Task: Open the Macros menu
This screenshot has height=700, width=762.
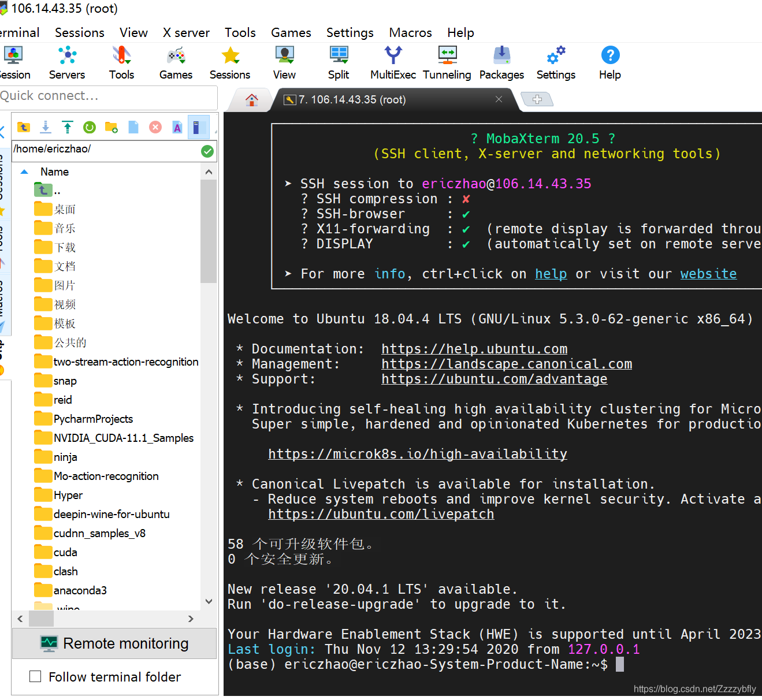Action: click(x=410, y=32)
